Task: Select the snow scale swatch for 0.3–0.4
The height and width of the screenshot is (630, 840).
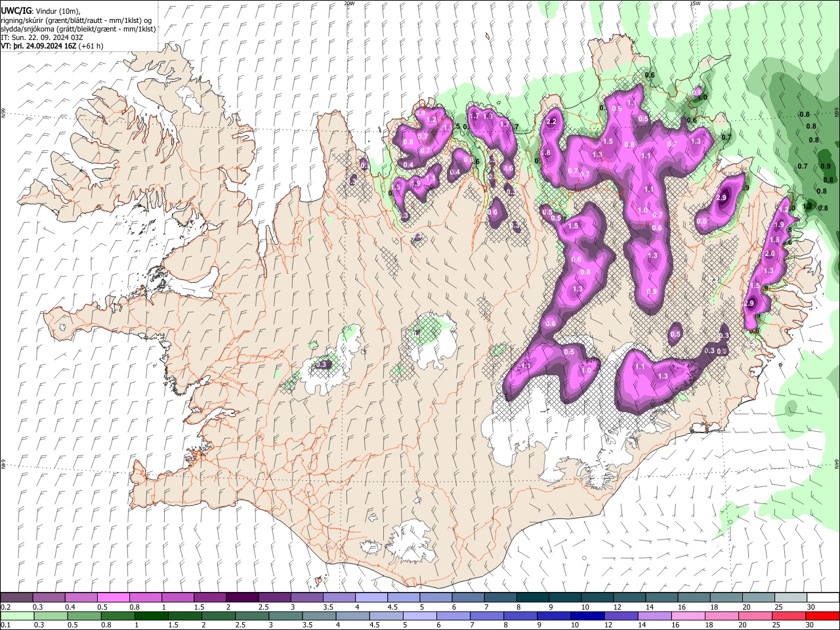Action: point(49,598)
